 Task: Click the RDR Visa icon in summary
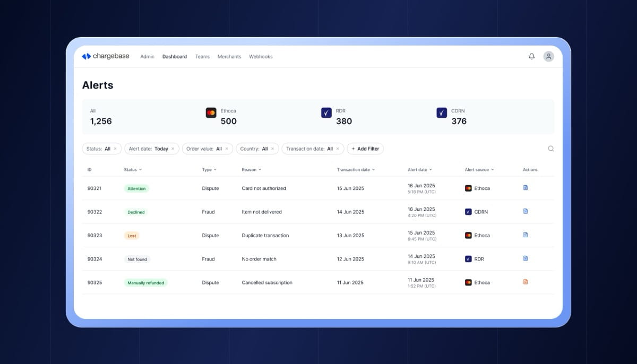326,112
